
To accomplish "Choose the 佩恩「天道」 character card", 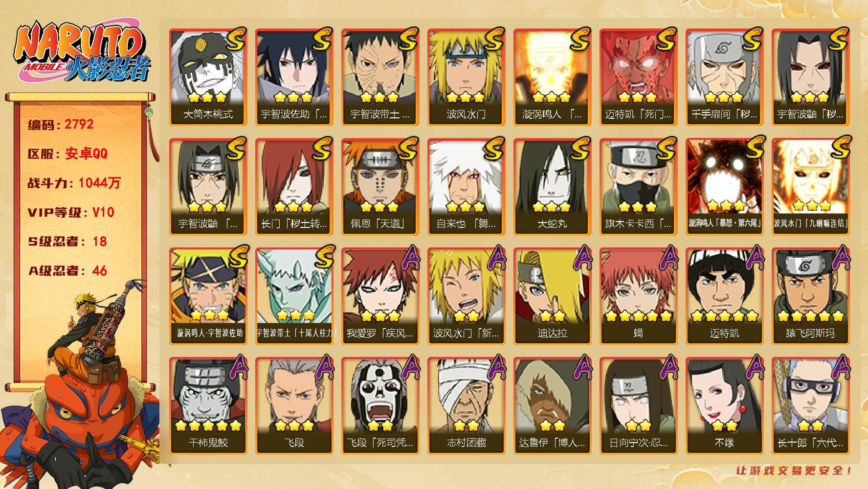I will (380, 187).
